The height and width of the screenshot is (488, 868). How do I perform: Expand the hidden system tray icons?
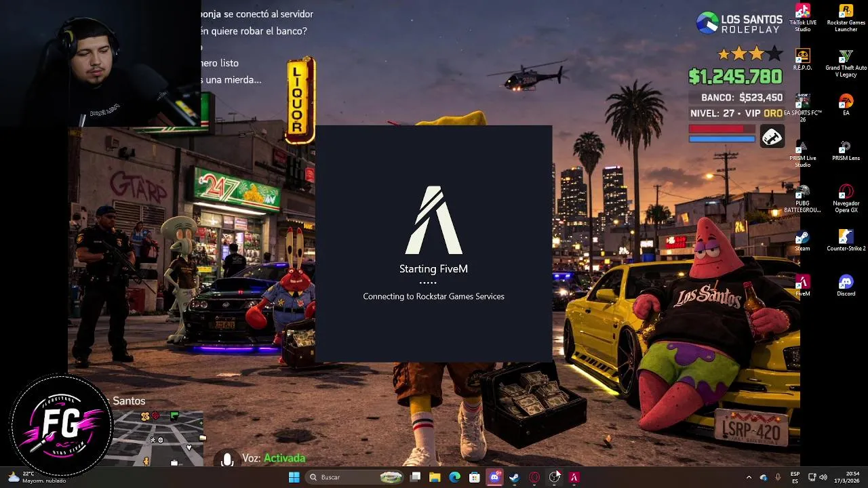point(749,477)
